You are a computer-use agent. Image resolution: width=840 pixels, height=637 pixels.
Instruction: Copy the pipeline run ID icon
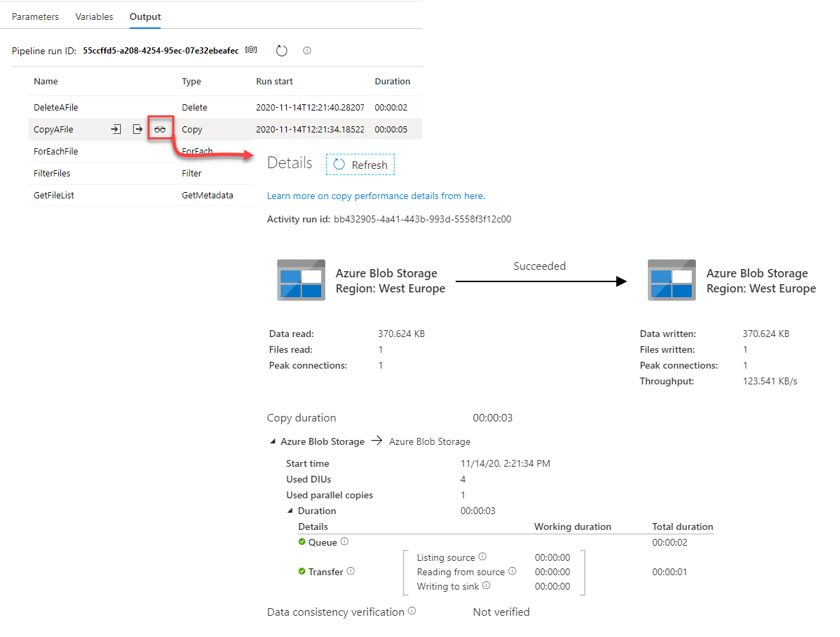[x=251, y=50]
